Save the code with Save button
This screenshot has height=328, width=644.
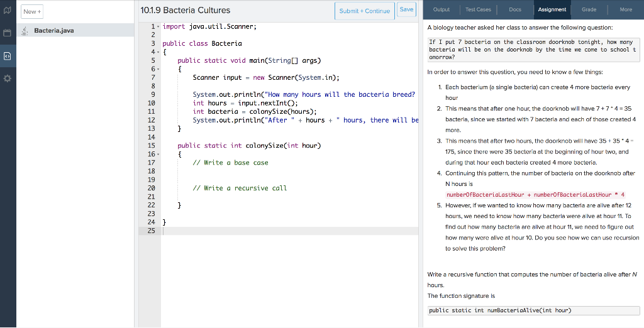point(406,9)
